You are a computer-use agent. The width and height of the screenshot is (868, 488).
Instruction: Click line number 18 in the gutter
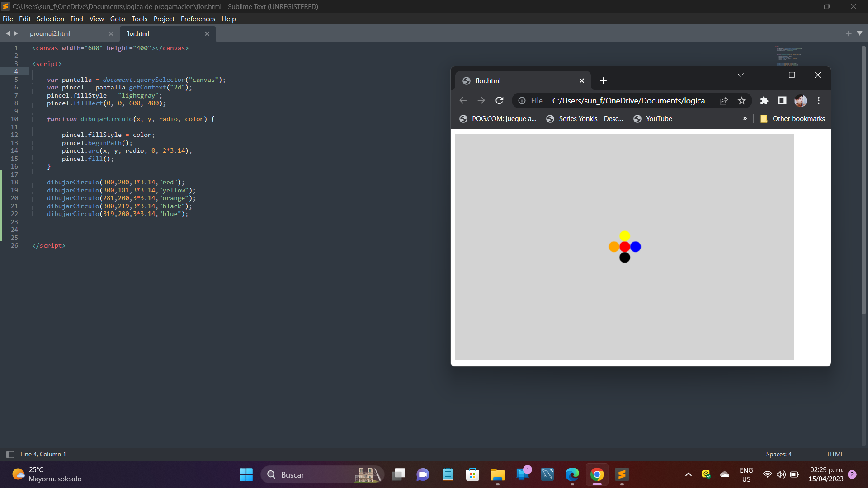tap(14, 183)
